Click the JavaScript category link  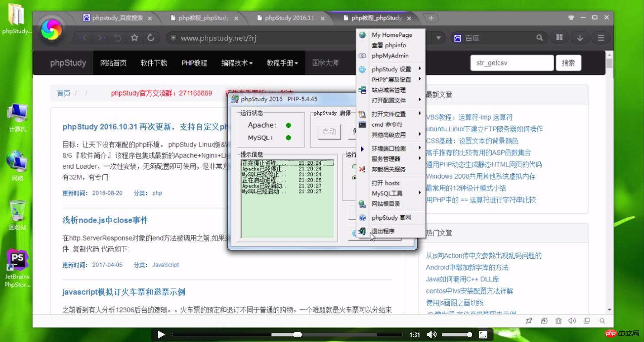click(x=165, y=265)
